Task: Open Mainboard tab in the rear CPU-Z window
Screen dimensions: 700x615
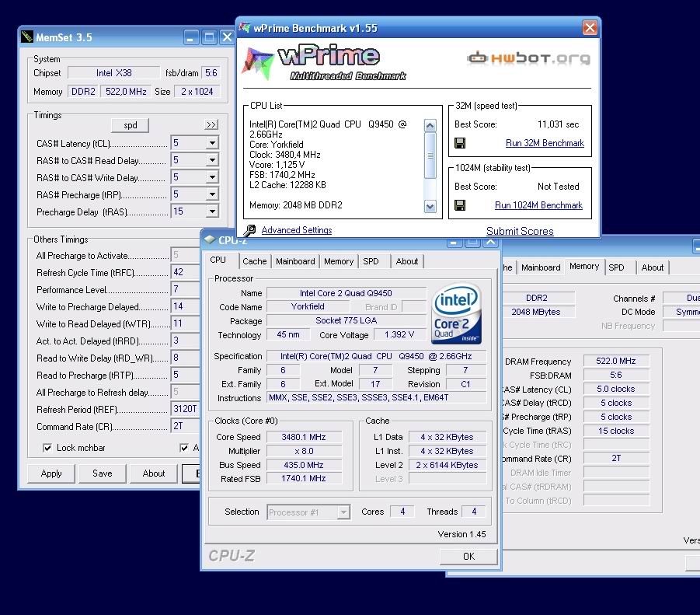Action: pos(541,267)
